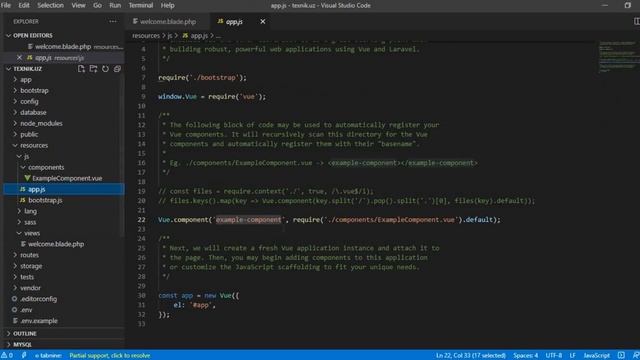The image size is (640, 360).
Task: Expand the MySQL panel
Action: (22, 345)
